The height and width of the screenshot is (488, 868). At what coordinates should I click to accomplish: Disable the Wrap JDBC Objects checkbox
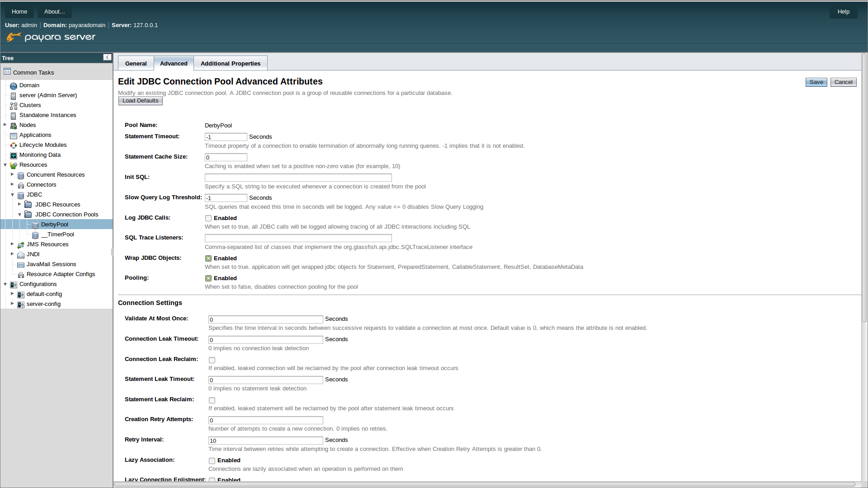[208, 258]
